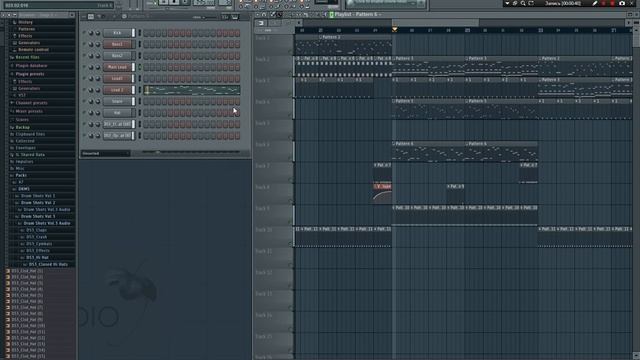Mute Track 2 in the playlist

click(x=291, y=73)
